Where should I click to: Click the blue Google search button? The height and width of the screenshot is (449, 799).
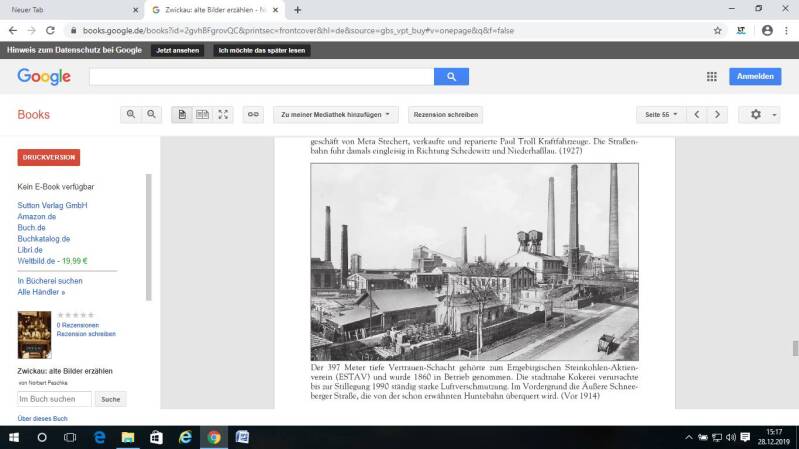click(451, 77)
